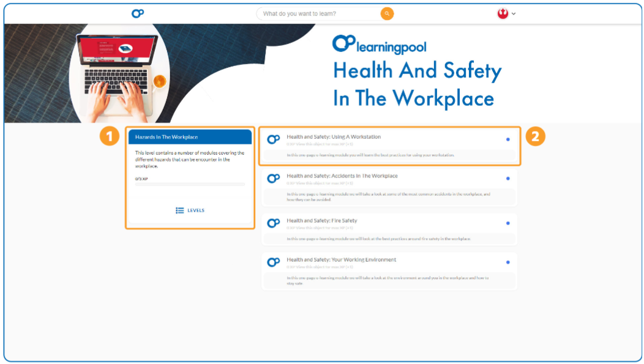The height and width of the screenshot is (364, 644).
Task: Toggle the blue status dot for Accidents In The Workplace
Action: point(508,179)
